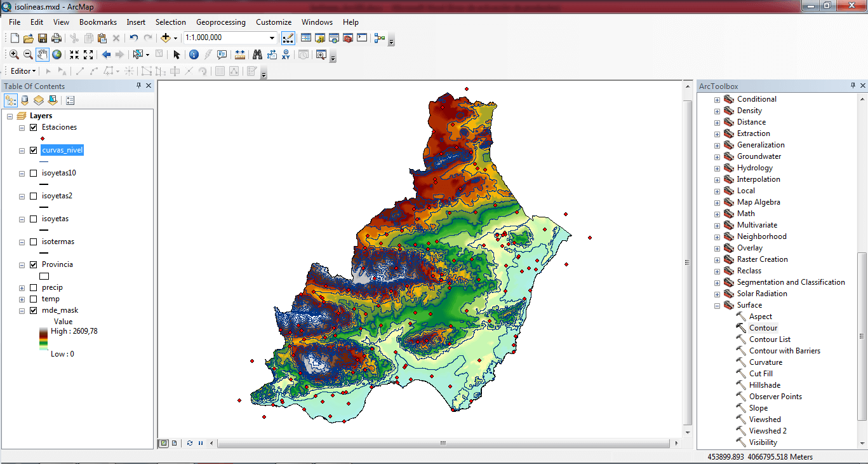Screen dimensions: 868x464
Task: Expand the Hydrology toolset
Action: [717, 168]
